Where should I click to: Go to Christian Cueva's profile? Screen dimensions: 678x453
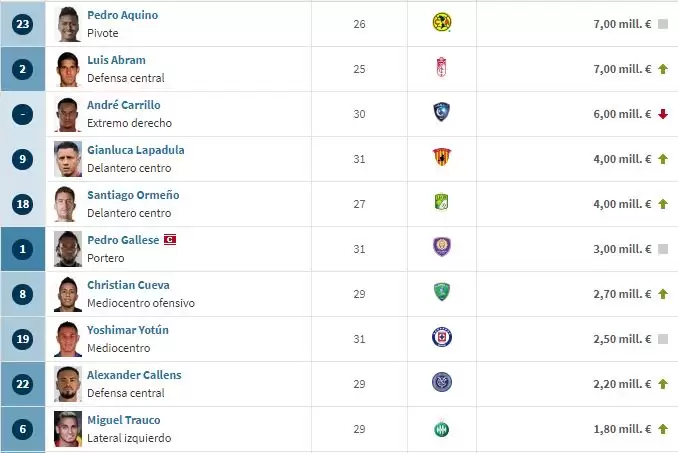point(128,285)
